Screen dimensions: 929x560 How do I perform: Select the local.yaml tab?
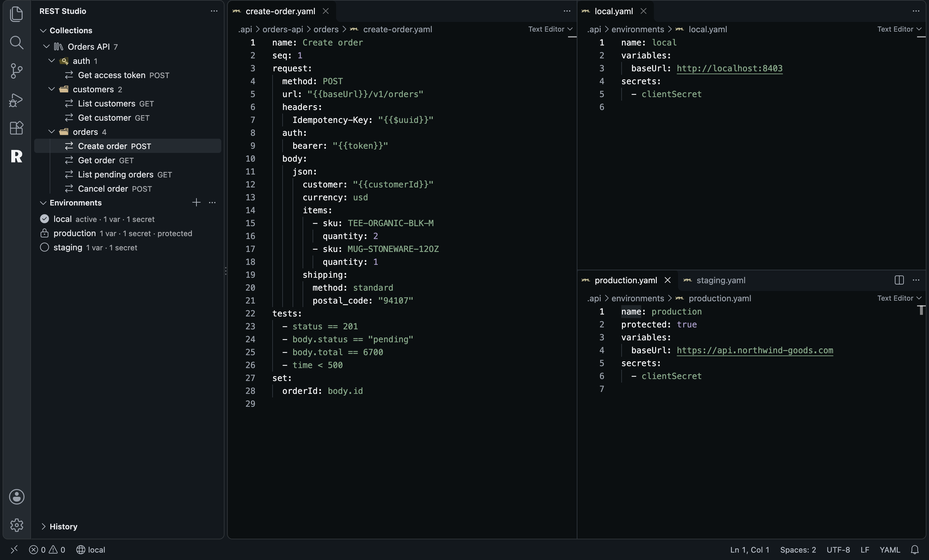point(615,11)
